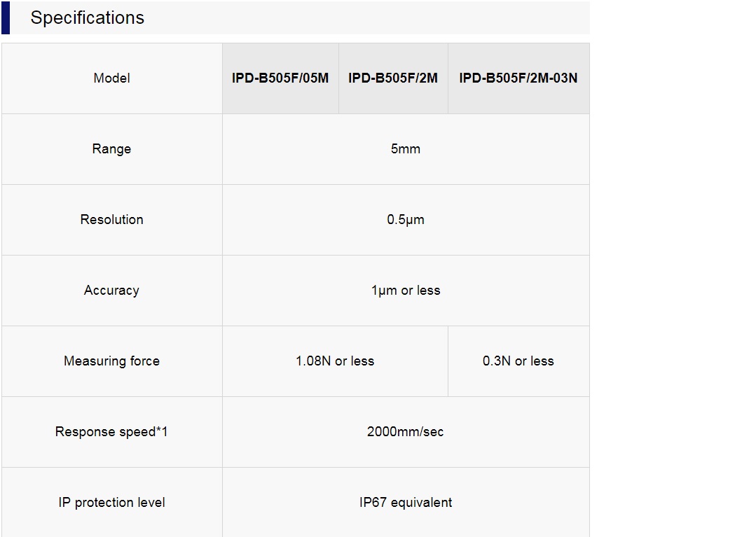Click the Measuring force row label
Screen dimensions: 756x537
(x=112, y=361)
